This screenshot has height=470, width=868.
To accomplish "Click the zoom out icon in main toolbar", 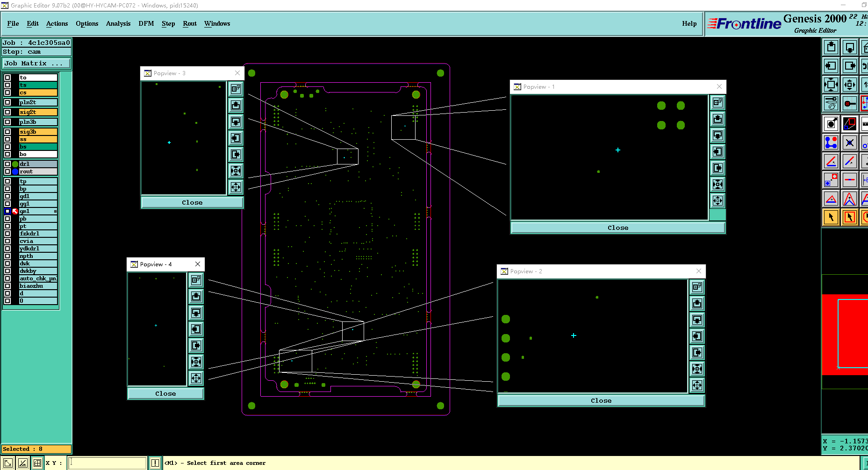I will click(x=850, y=85).
